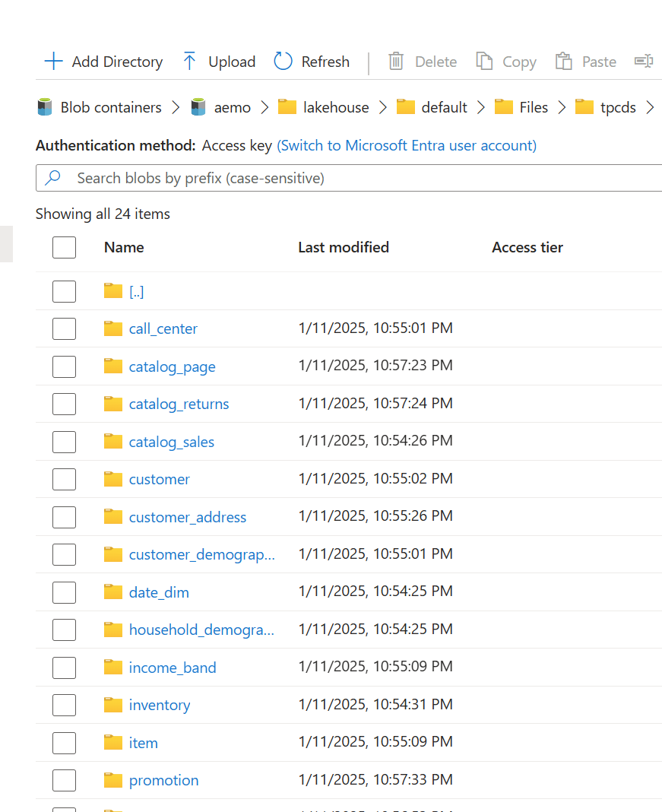Screen dimensions: 662x812
Task: Check the checkbox for the inventory folder
Action: coord(64,705)
